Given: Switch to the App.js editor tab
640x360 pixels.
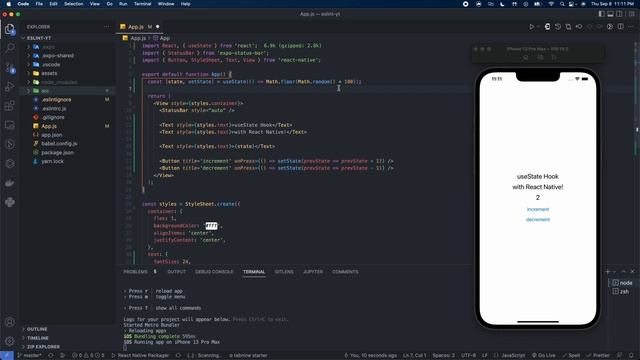Looking at the screenshot, I should 136,27.
